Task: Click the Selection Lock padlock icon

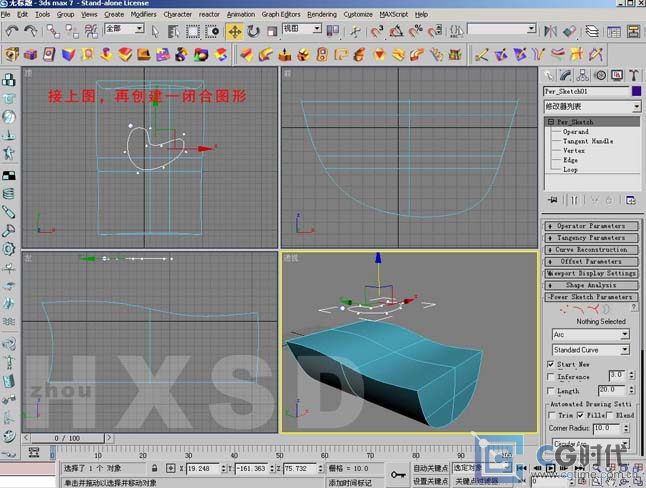Action: coord(154,468)
